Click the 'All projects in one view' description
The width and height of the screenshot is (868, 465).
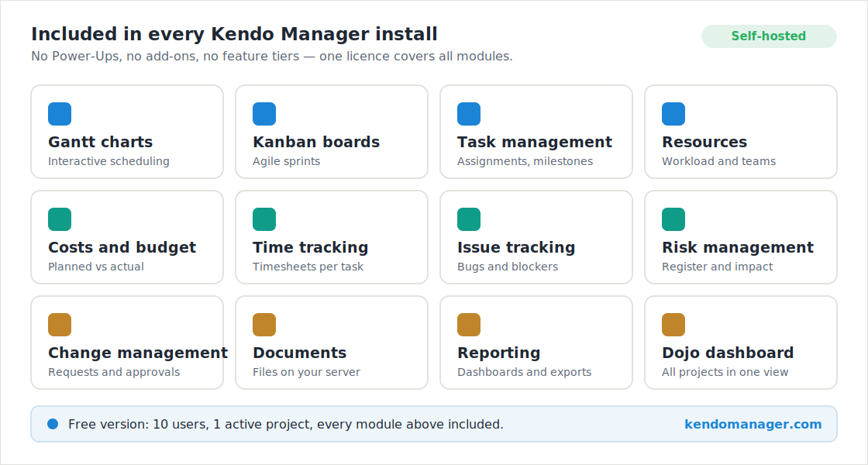(725, 372)
